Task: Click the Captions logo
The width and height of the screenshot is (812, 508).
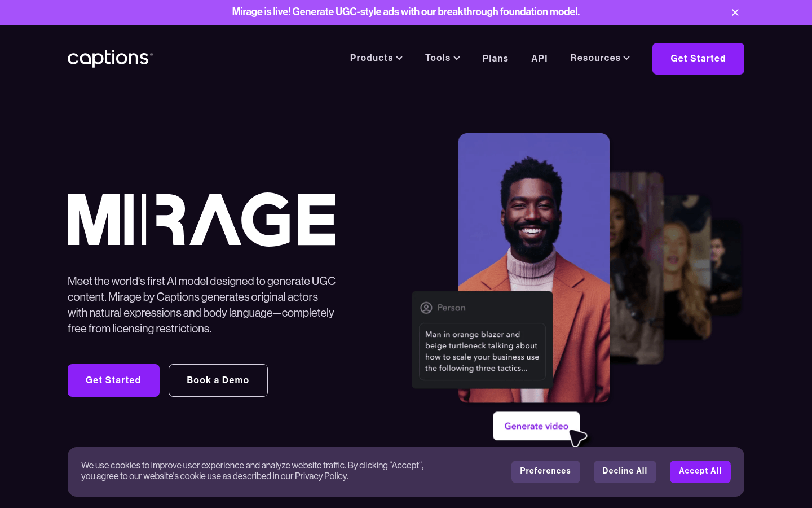Action: pos(110,58)
